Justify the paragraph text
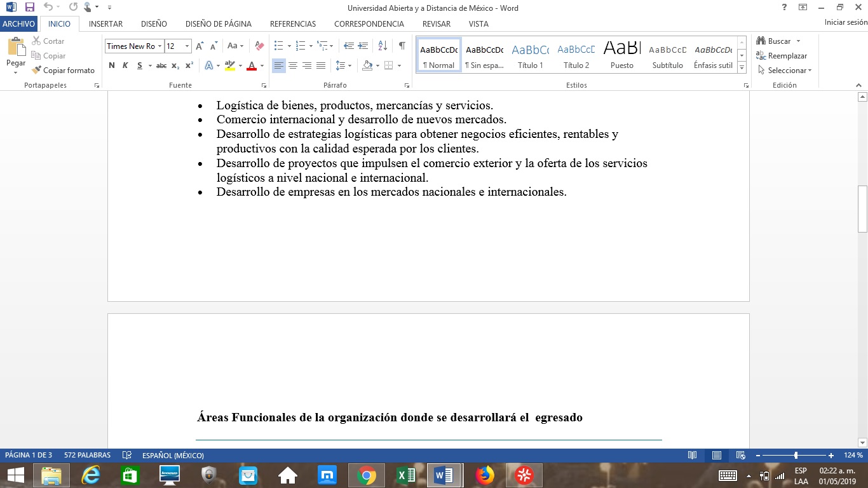This screenshot has height=488, width=868. coord(321,65)
